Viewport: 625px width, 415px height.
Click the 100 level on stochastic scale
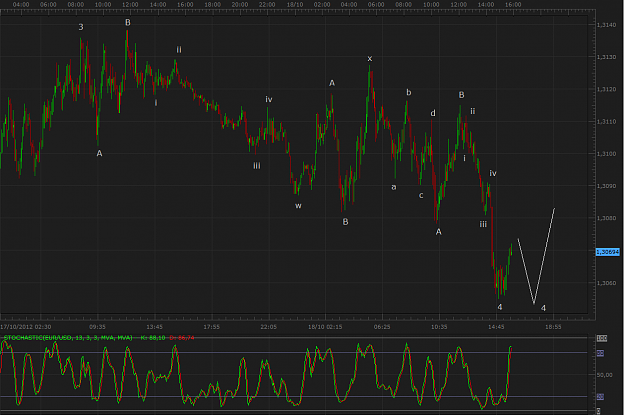click(601, 338)
